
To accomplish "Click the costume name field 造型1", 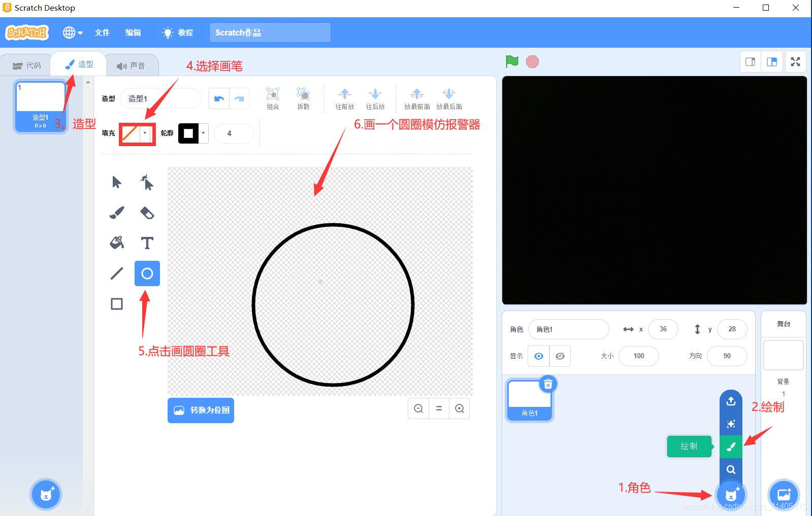I will [160, 98].
